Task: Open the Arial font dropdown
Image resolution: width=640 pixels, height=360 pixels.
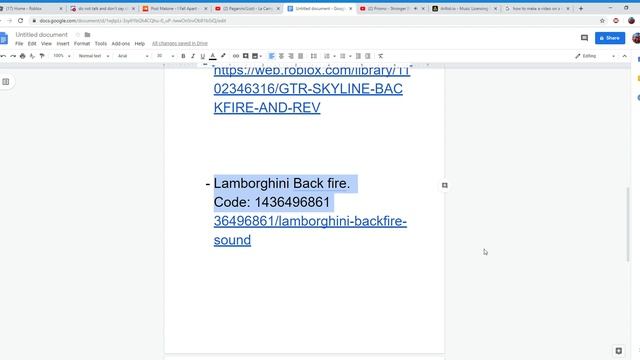Action: tap(133, 56)
